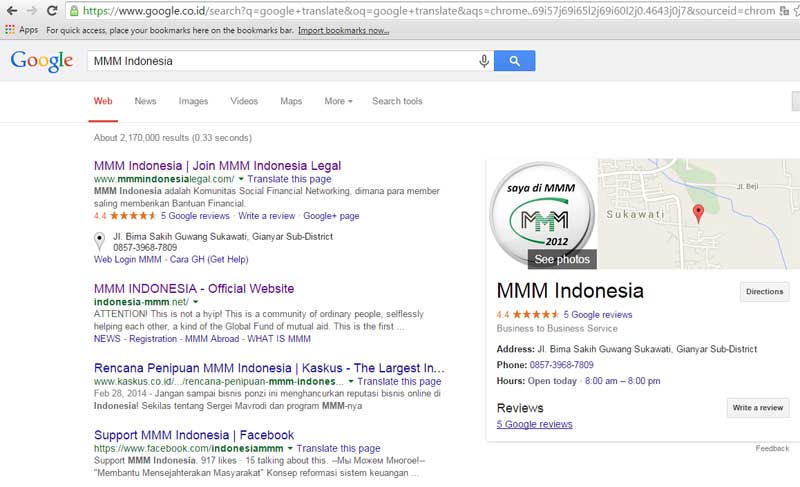The image size is (800, 487).
Task: Click the blue magnifier search button
Action: coord(515,61)
